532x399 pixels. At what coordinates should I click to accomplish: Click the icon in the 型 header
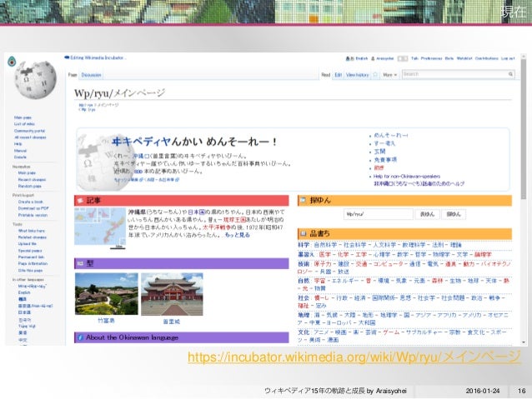[x=80, y=263]
